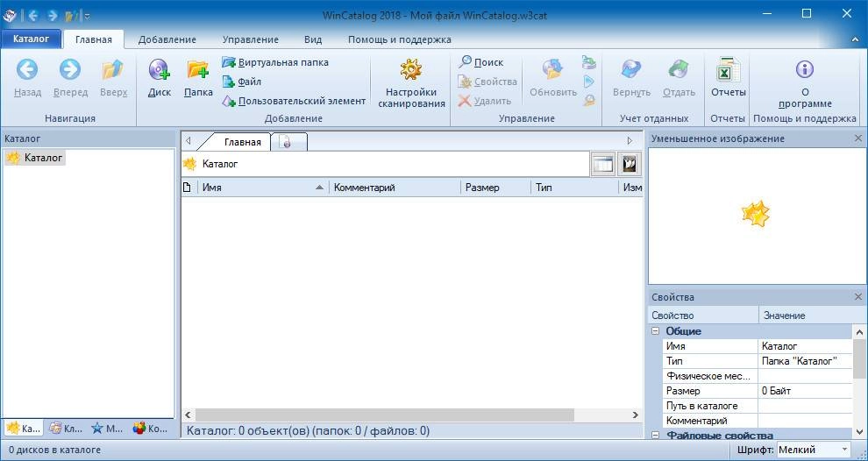Open the Помощь и поддержка ribbon tab
Image resolution: width=868 pixels, height=461 pixels.
399,39
